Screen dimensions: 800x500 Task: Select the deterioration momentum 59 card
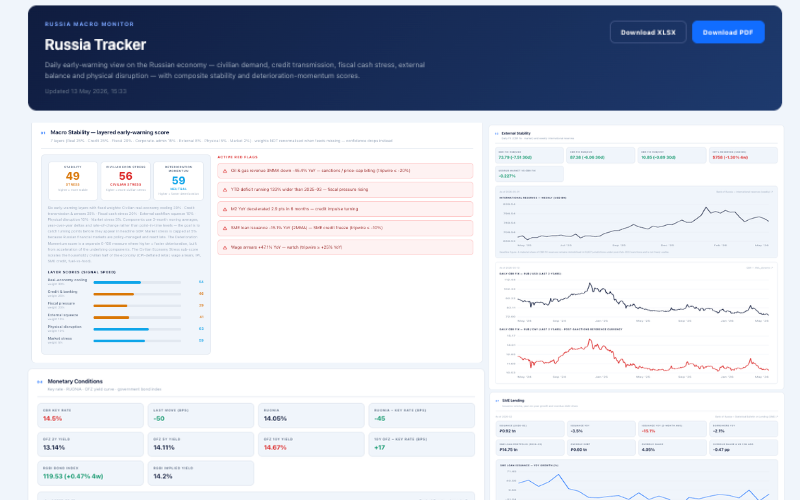179,181
